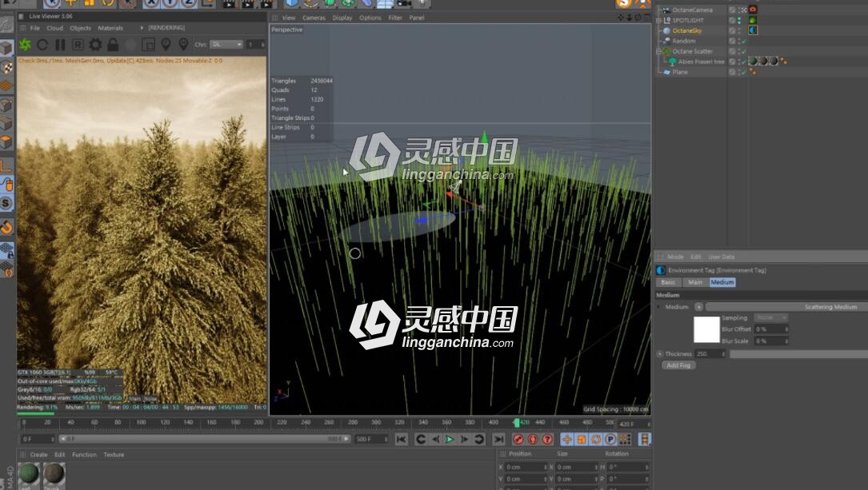Open the viewport Cameras menu
868x490 pixels.
pyautogui.click(x=314, y=18)
